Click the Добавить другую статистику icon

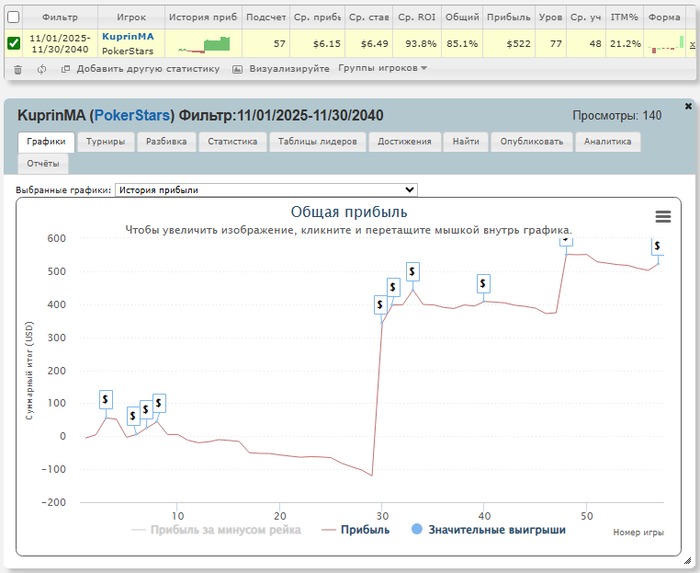point(66,69)
